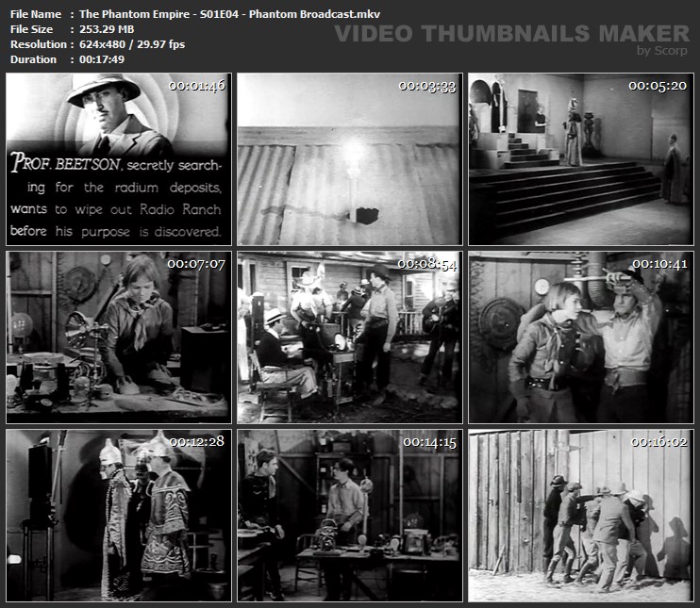Select the 00:12:28 thumbnail of robed figures
700x608 pixels.
pyautogui.click(x=119, y=516)
